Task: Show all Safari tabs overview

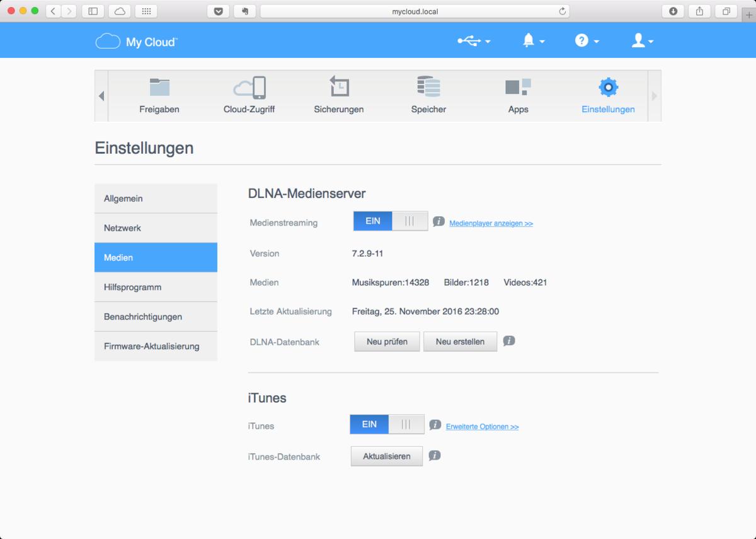Action: pyautogui.click(x=726, y=11)
